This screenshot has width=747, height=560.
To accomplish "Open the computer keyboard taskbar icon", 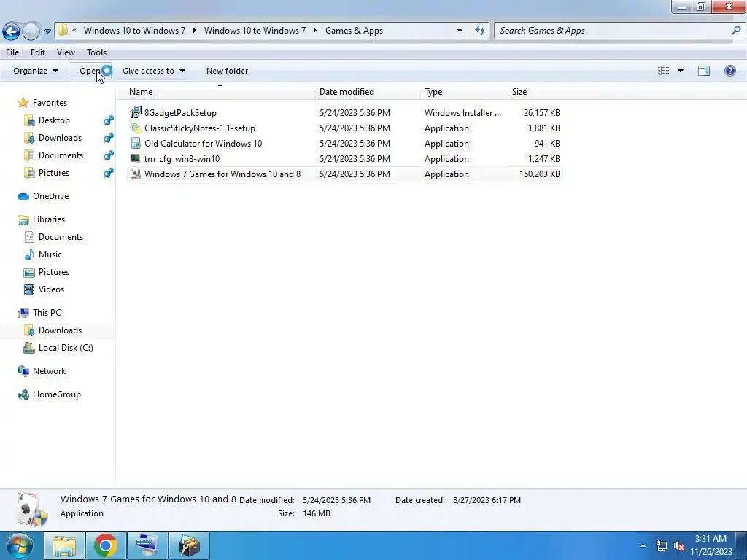I will 147,545.
